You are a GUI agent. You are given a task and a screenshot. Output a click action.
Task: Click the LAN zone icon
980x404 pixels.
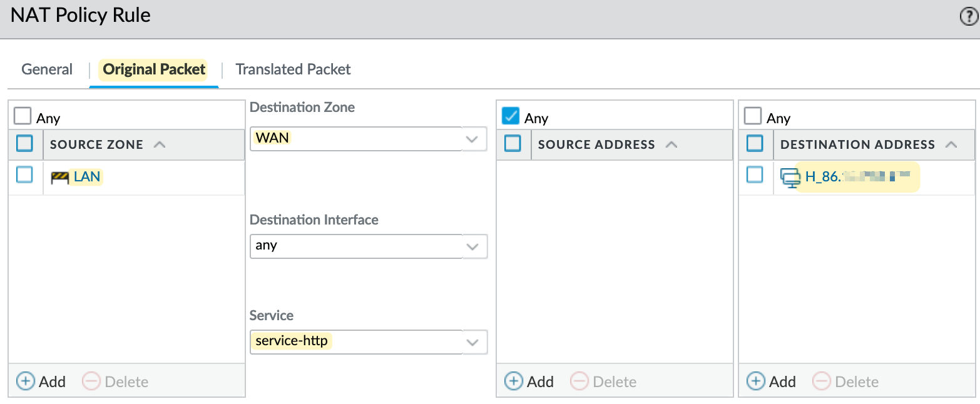coord(60,178)
